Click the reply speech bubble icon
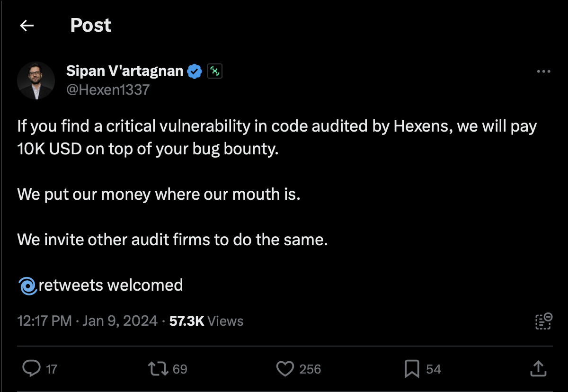Viewport: 568px width, 392px height. pos(32,368)
